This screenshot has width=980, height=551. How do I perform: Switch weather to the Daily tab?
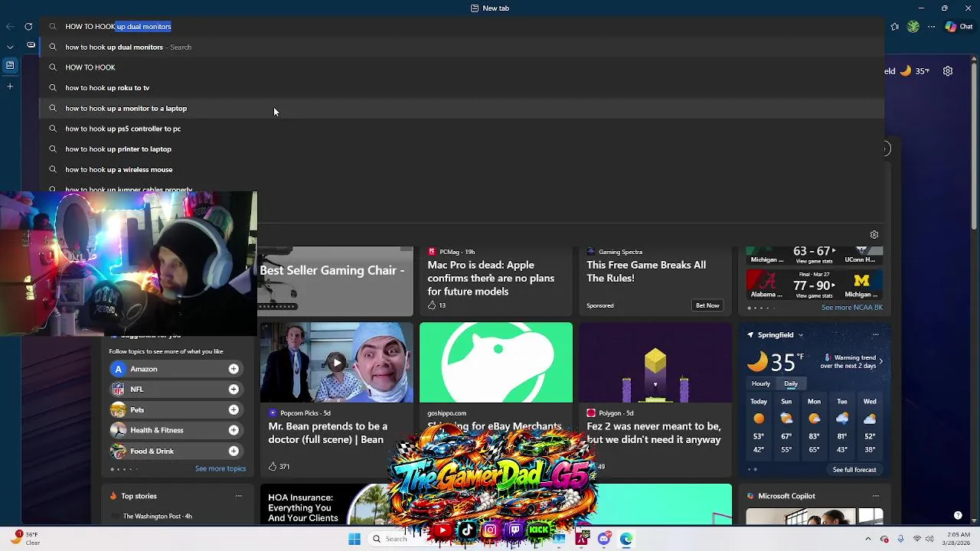tap(791, 383)
